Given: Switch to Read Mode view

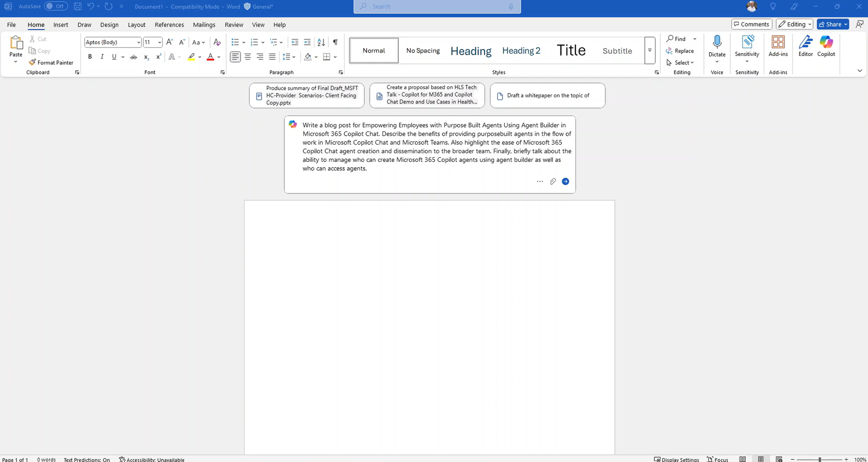Looking at the screenshot, I should tap(743, 459).
